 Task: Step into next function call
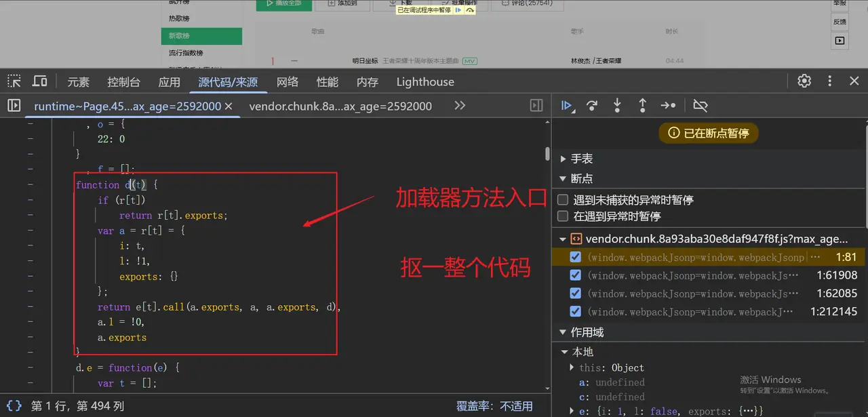(x=617, y=105)
